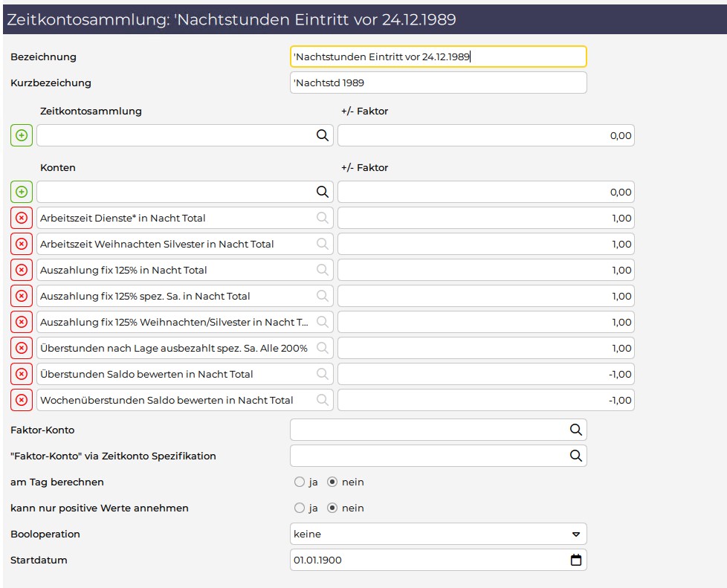727x588 pixels.
Task: Search icon in 'Überstunden nach Lage ausbezahlt' field
Action: point(322,348)
